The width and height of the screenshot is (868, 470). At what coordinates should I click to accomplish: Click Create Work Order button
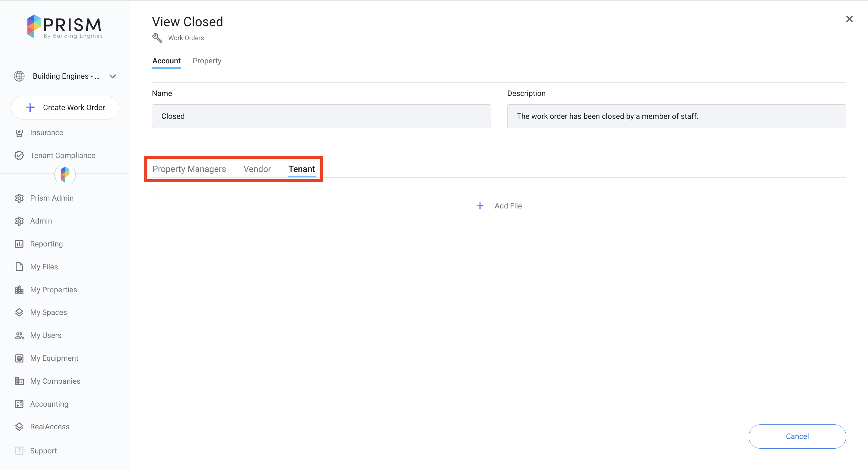(65, 108)
